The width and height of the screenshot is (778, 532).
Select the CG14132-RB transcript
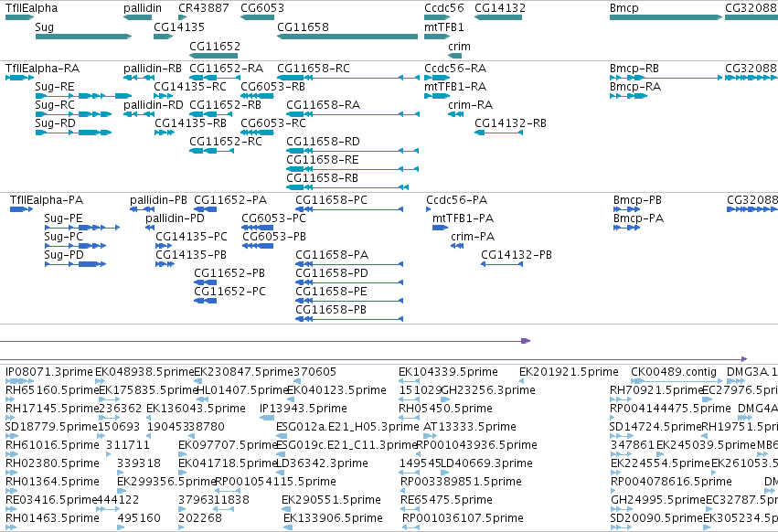[498, 133]
